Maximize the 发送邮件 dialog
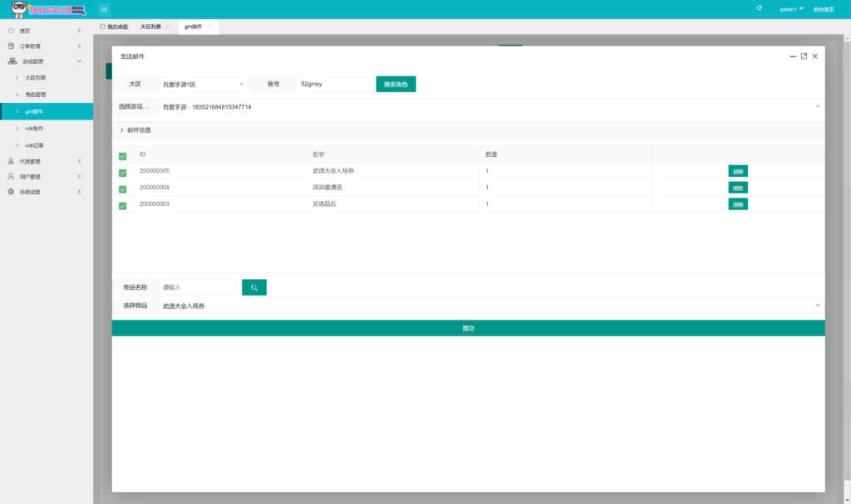 tap(804, 56)
